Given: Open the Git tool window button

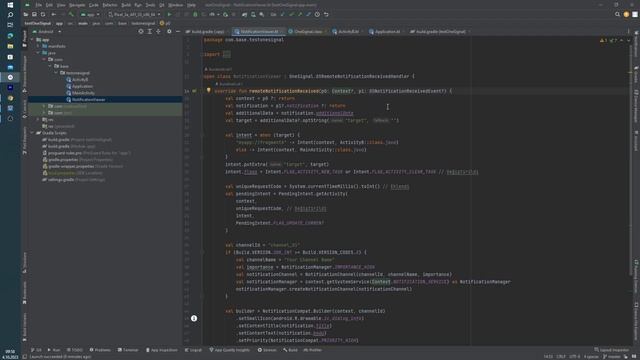Looking at the screenshot, I should (36, 350).
